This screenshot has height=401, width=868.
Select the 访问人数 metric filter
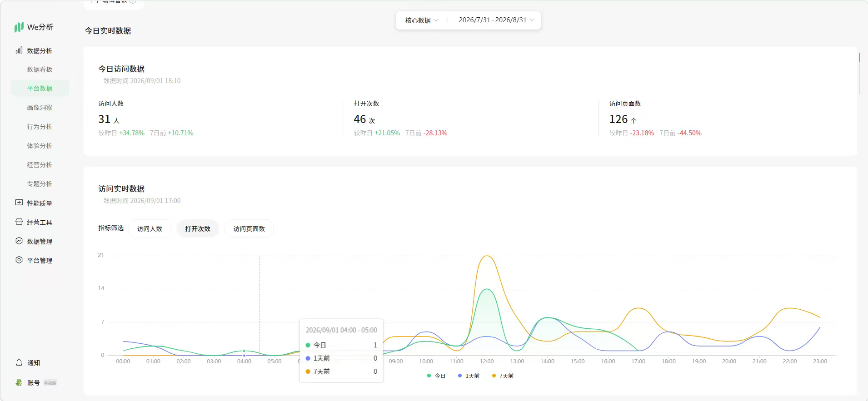click(150, 229)
